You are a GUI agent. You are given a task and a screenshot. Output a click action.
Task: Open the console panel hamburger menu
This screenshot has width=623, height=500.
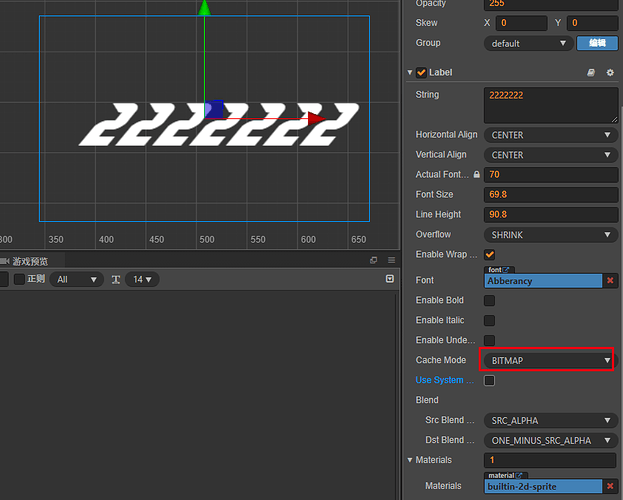391,260
